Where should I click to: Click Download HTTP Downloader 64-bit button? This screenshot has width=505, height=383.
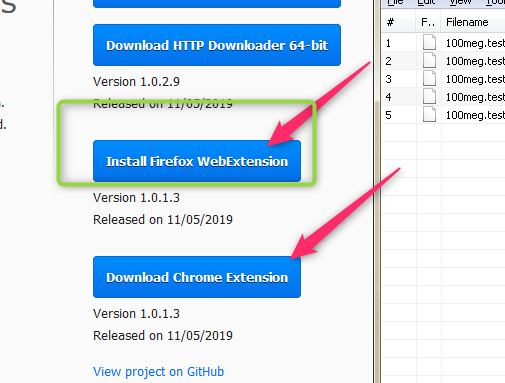tap(217, 45)
